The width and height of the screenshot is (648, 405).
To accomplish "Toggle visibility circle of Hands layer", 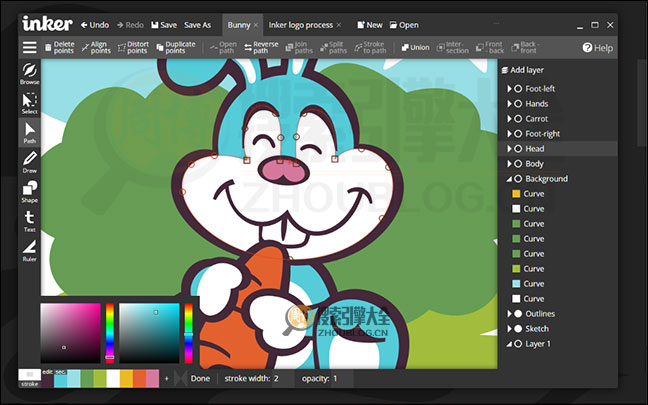I will coord(518,104).
